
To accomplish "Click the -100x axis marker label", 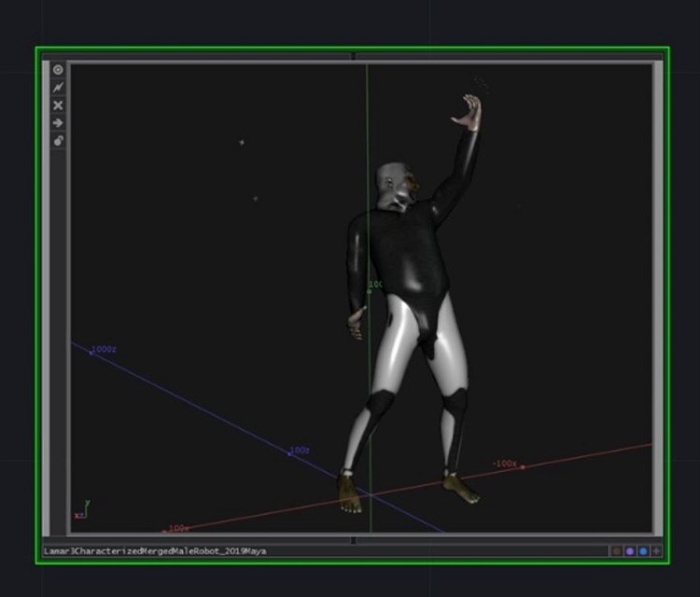I will 505,464.
